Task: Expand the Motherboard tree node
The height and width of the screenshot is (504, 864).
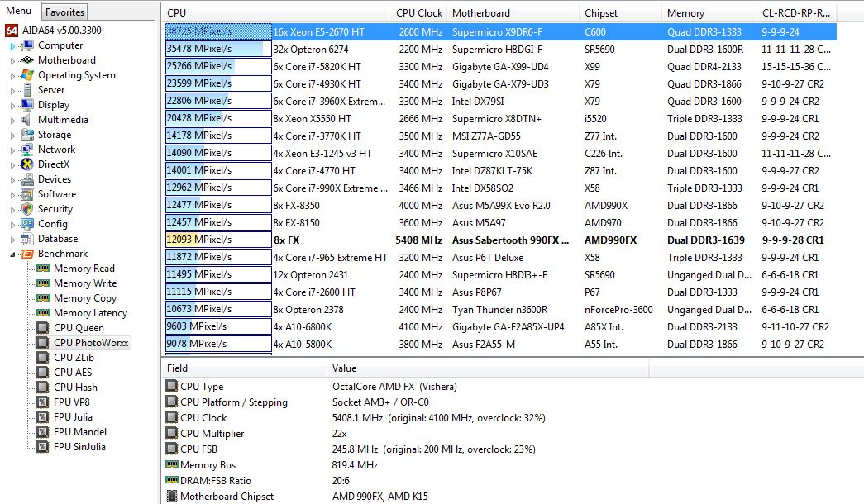Action: (12, 60)
